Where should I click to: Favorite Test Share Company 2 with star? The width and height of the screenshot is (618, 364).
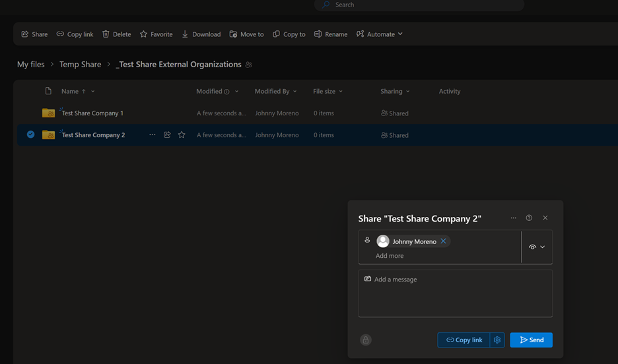point(182,135)
